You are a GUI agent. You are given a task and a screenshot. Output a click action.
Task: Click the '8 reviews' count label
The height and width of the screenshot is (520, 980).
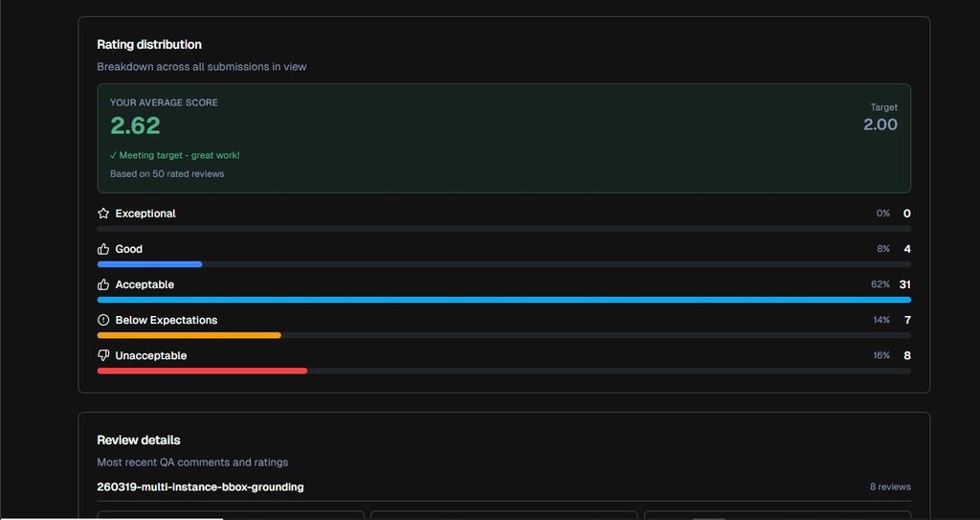890,486
